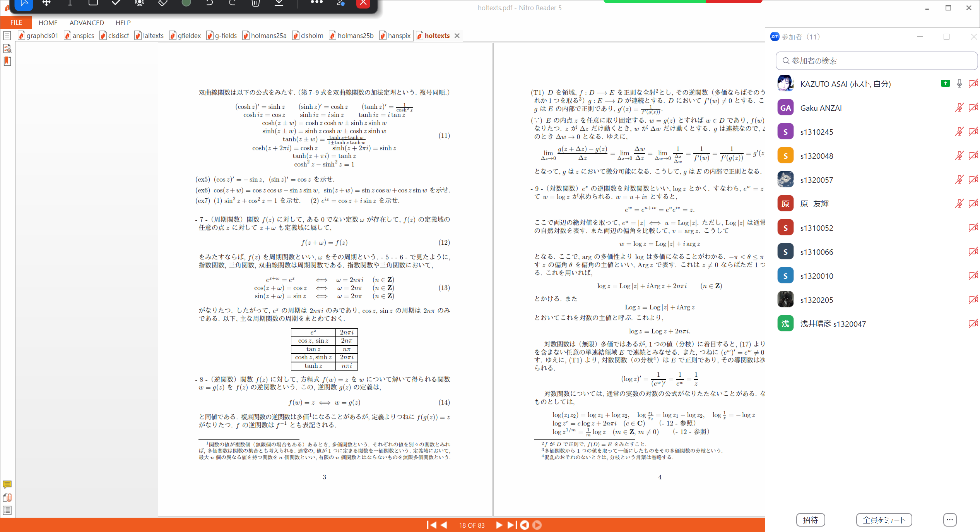This screenshot has height=532, width=980.
Task: Click the save annotation download icon
Action: click(x=279, y=3)
